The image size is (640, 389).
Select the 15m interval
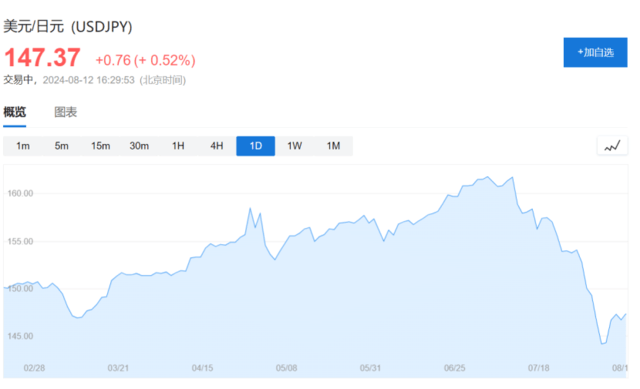pyautogui.click(x=100, y=146)
